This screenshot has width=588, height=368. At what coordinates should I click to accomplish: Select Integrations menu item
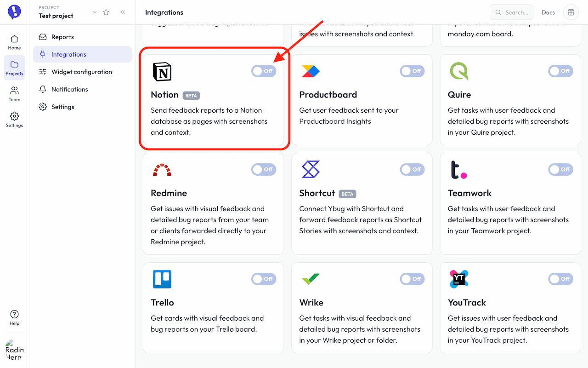(x=82, y=54)
